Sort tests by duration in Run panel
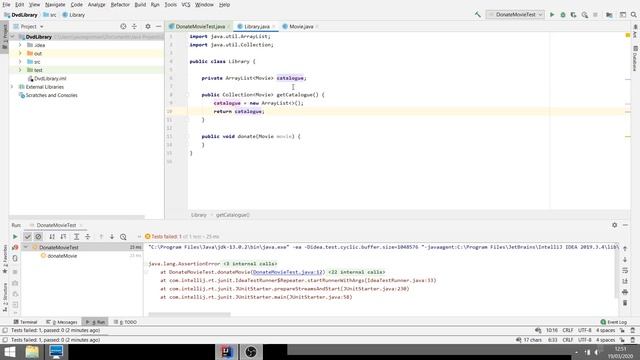This screenshot has height=360, width=640. coord(63,237)
